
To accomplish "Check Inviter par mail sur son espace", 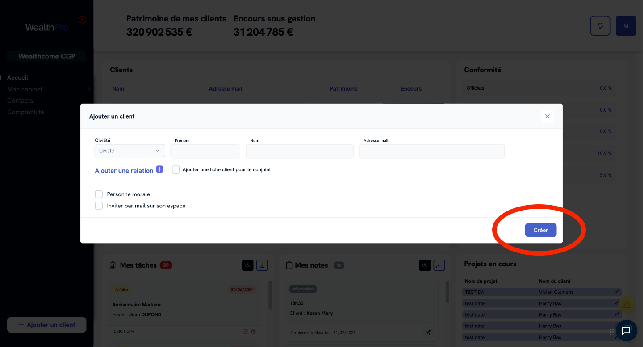I will click(99, 206).
